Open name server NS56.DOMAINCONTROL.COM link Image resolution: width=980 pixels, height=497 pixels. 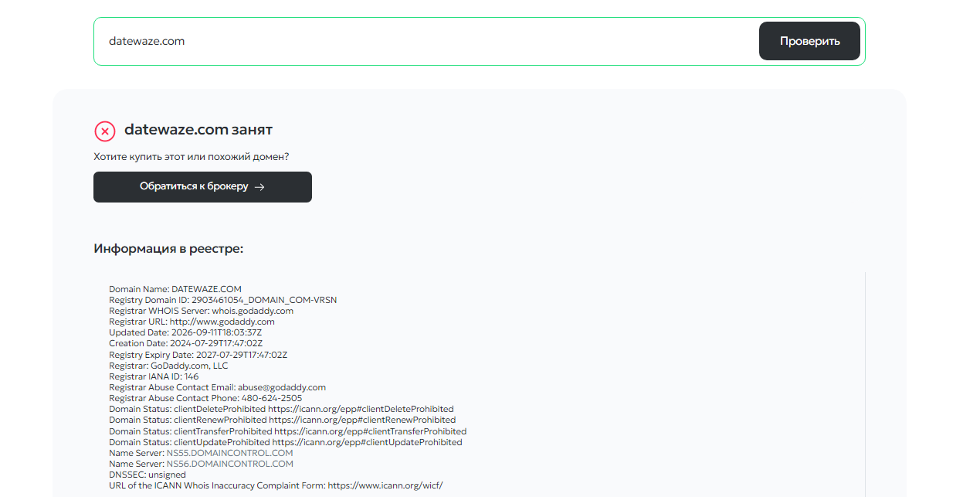point(230,464)
